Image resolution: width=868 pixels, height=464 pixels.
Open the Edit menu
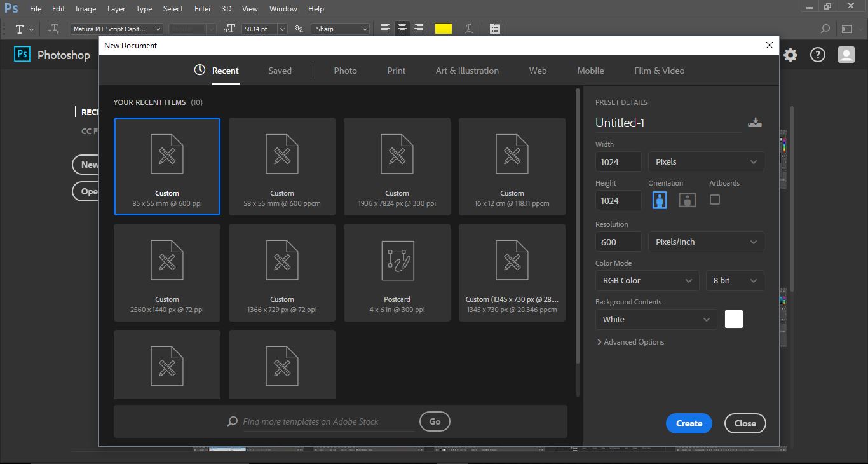tap(58, 9)
